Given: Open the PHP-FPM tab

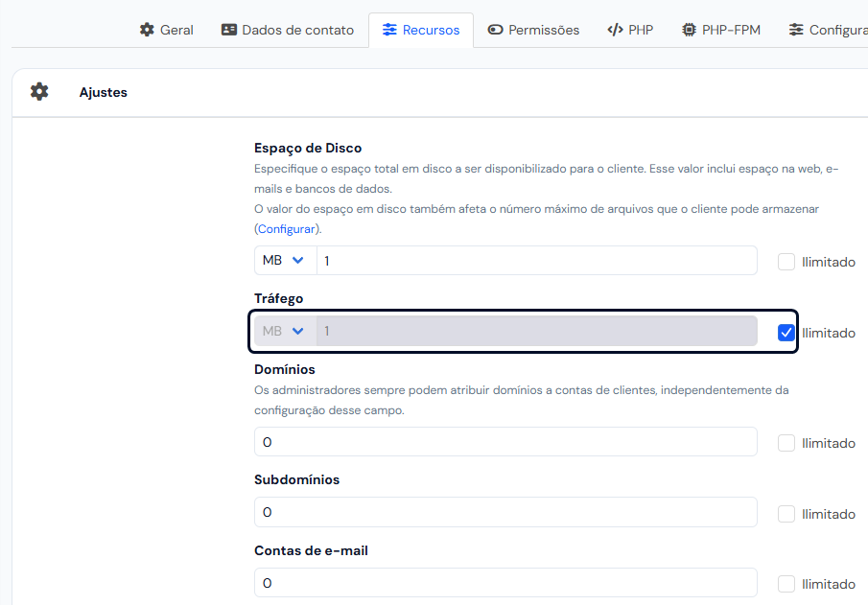Looking at the screenshot, I should pyautogui.click(x=720, y=30).
